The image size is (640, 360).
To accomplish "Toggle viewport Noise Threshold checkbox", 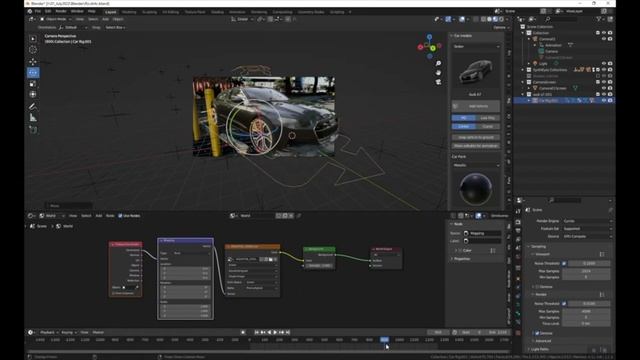I will click(564, 263).
